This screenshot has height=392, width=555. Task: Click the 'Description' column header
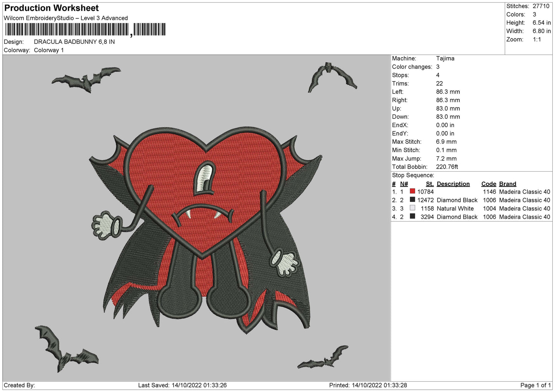[453, 184]
